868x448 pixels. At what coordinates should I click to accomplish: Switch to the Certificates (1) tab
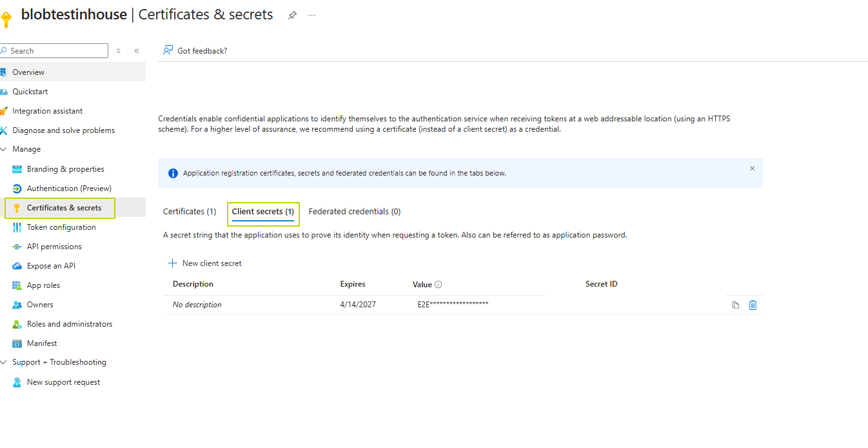coord(190,212)
